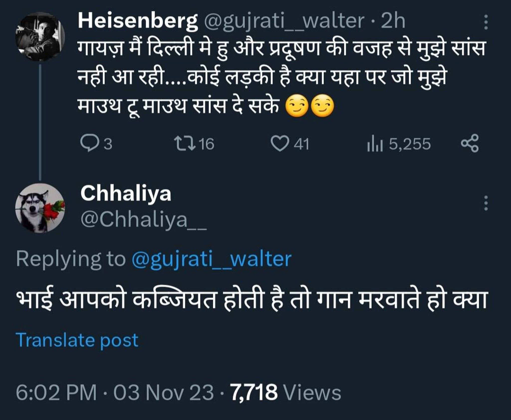Click the blue @gujrati__walter mention after Replying to
The width and height of the screenshot is (511, 420).
pos(211,259)
